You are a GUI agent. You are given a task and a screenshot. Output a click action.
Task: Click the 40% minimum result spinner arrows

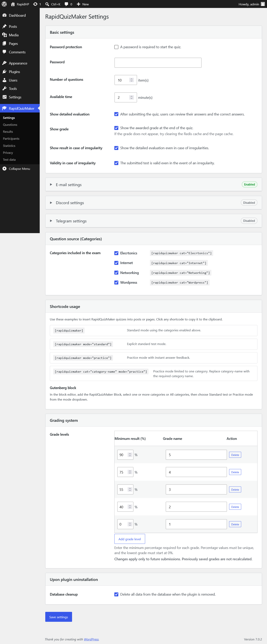click(130, 507)
